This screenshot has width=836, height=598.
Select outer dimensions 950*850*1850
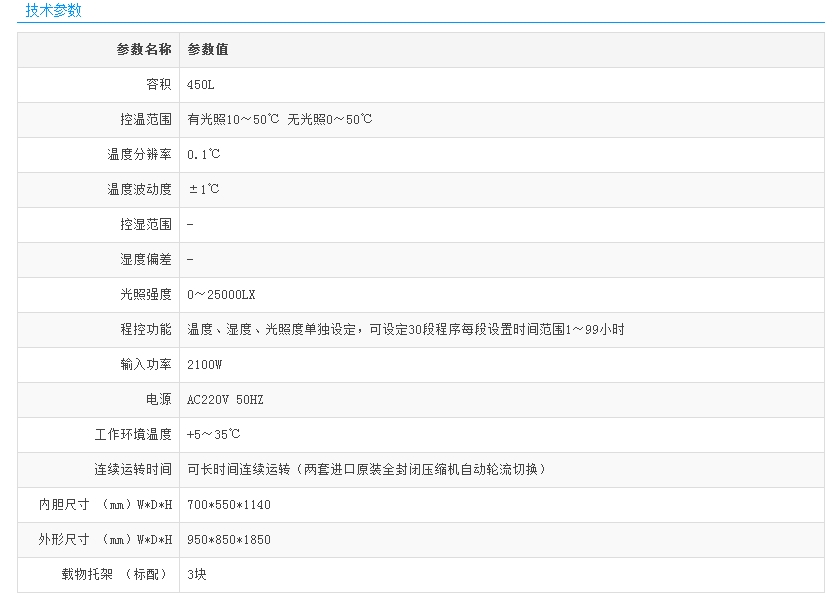(x=229, y=539)
